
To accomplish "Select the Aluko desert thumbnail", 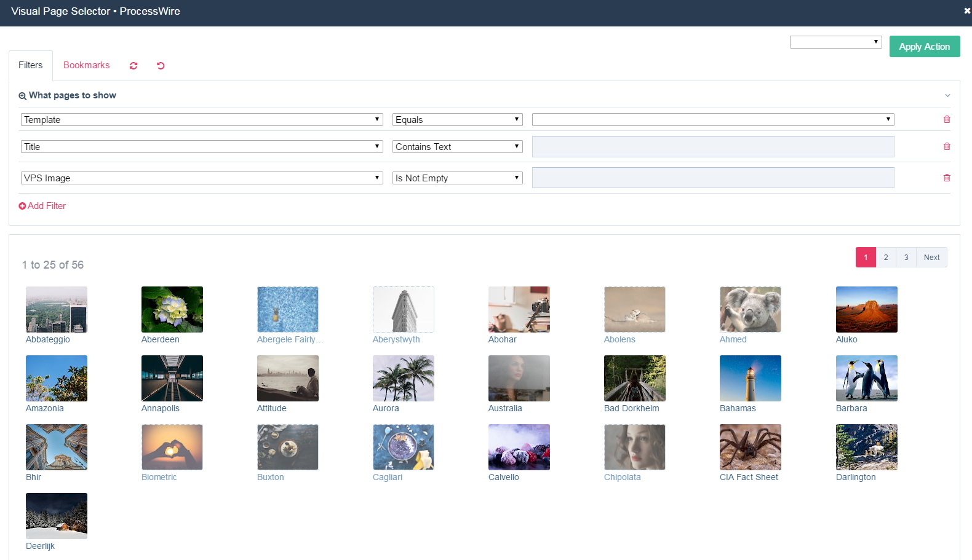I will tap(867, 309).
